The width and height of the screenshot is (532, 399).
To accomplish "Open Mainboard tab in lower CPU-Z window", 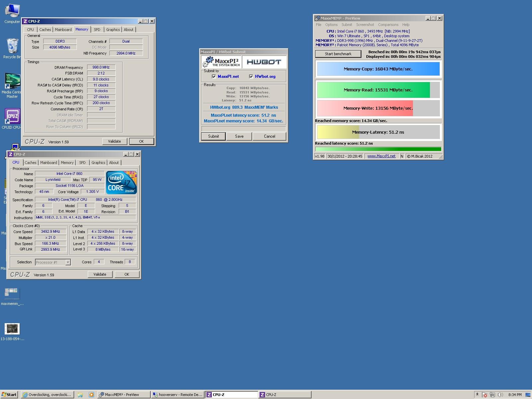I will [x=49, y=163].
